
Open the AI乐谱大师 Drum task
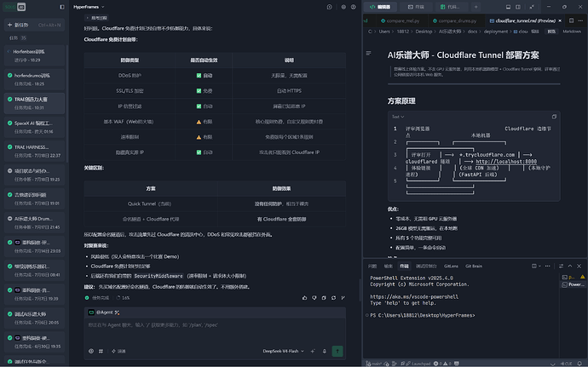[34, 222]
